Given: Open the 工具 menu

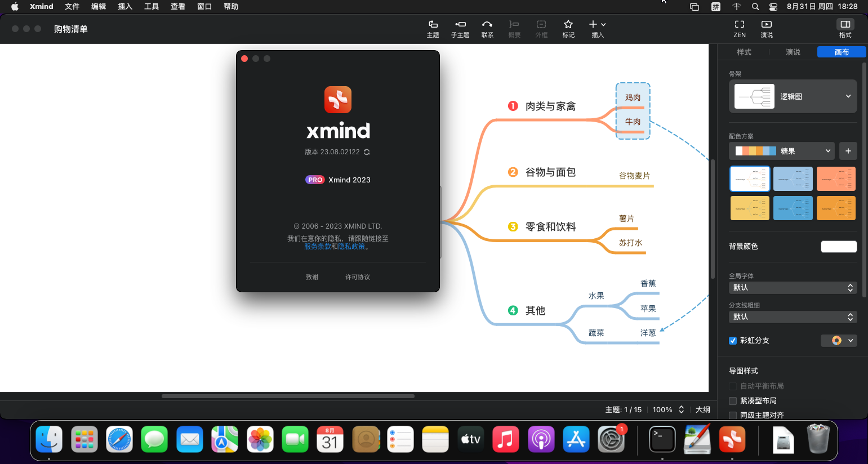Looking at the screenshot, I should tap(152, 7).
